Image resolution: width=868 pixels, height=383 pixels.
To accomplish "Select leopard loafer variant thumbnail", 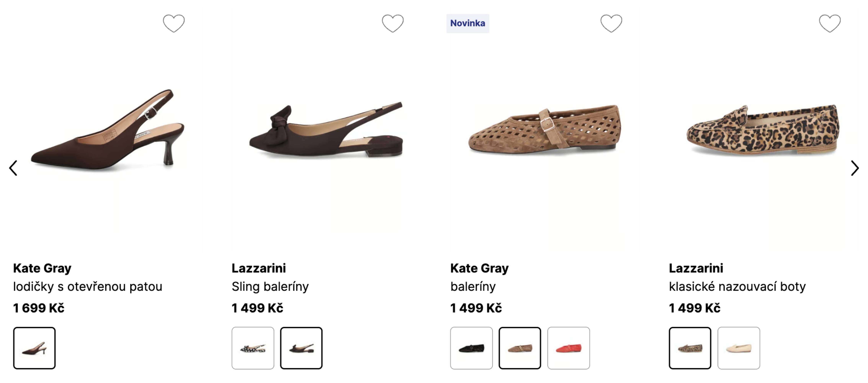I will tap(690, 348).
